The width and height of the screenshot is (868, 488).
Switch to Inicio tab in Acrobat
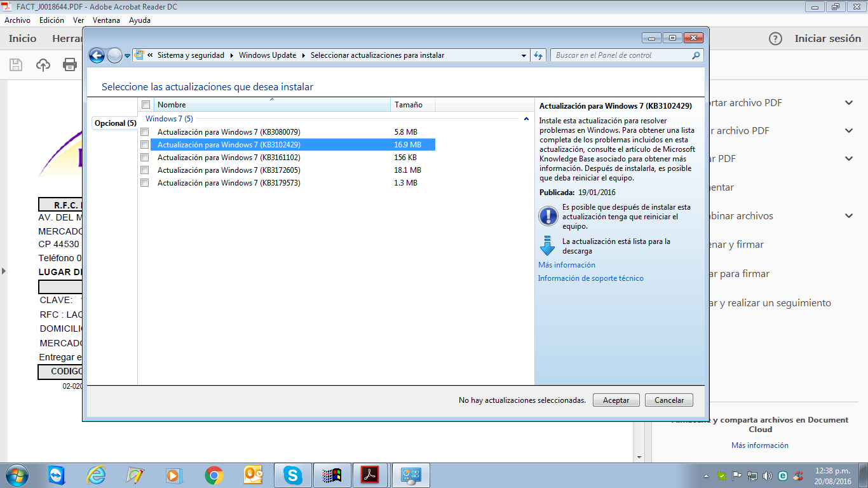[x=23, y=39]
